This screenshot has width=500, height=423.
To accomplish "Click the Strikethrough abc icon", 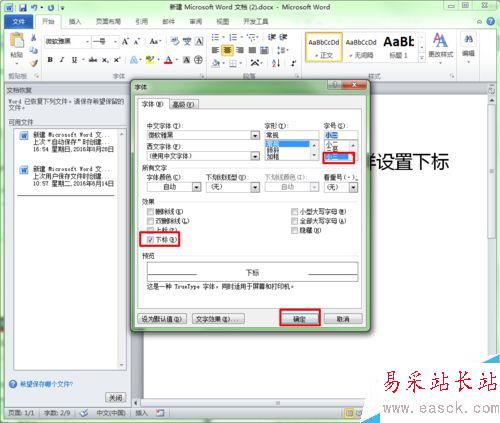I will pos(93,60).
